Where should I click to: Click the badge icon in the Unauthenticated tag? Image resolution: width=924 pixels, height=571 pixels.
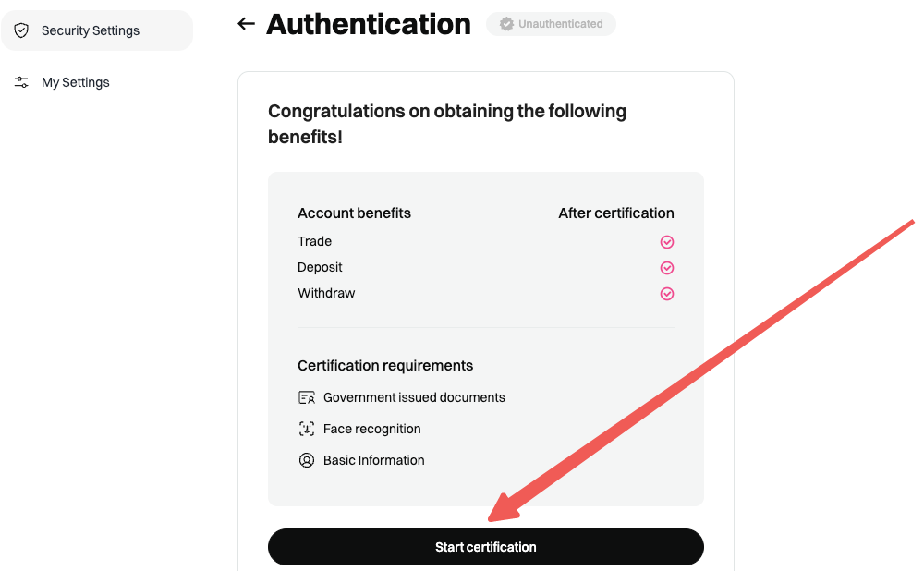tap(506, 24)
